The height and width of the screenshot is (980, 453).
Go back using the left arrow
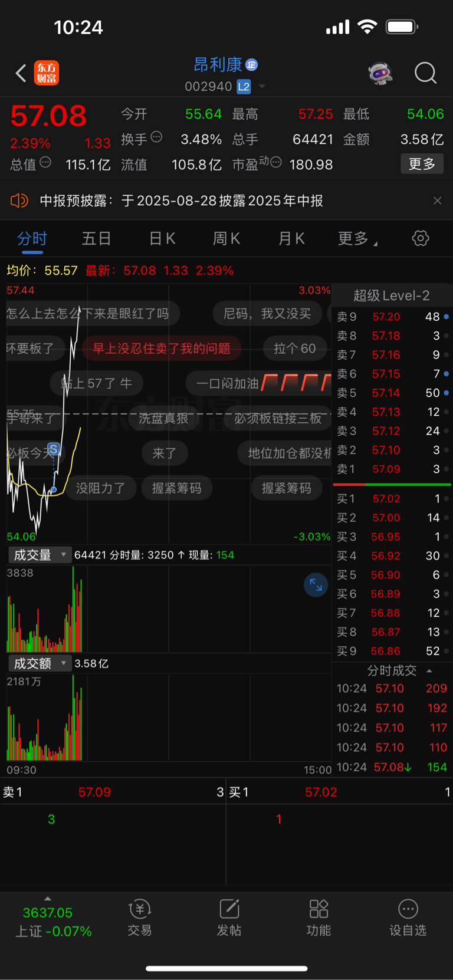21,73
